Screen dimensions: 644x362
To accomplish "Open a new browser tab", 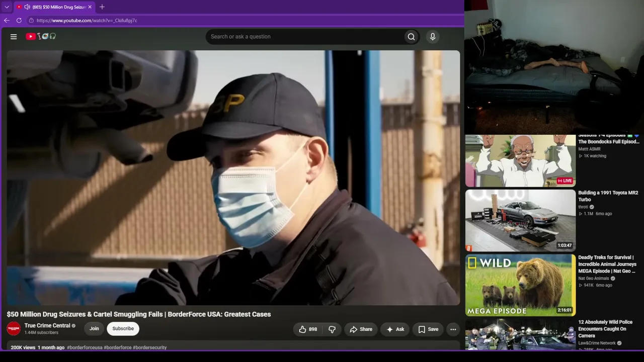I will pyautogui.click(x=102, y=7).
